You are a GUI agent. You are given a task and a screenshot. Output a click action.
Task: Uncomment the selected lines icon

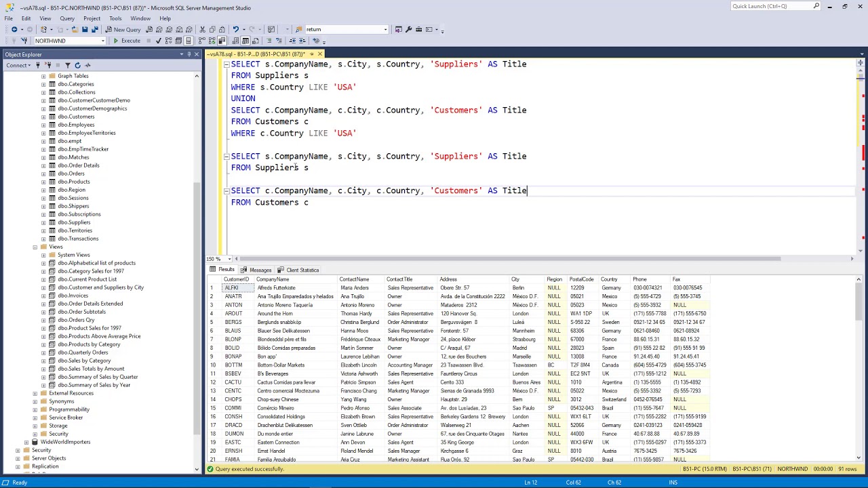(279, 41)
